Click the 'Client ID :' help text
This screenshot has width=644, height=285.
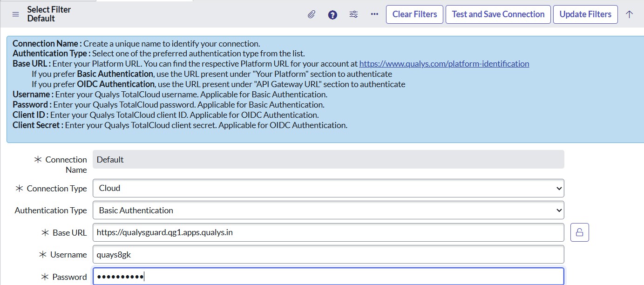[x=30, y=115]
